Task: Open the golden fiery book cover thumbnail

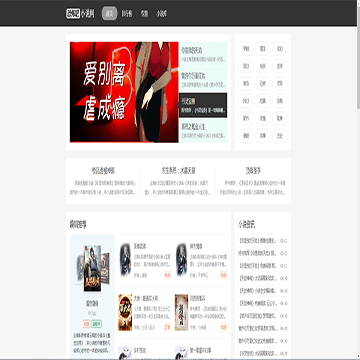Action: [125, 312]
